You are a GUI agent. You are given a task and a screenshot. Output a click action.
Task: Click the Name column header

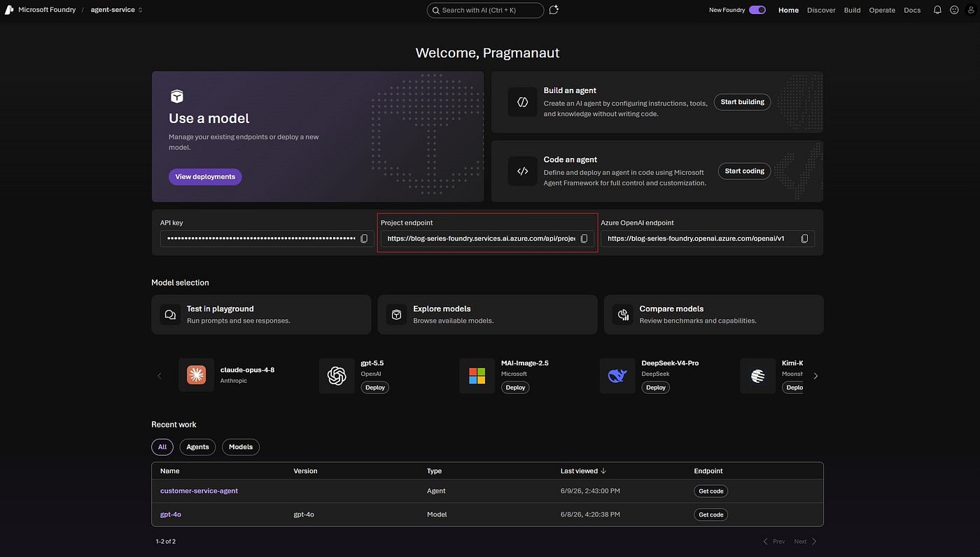coord(170,471)
